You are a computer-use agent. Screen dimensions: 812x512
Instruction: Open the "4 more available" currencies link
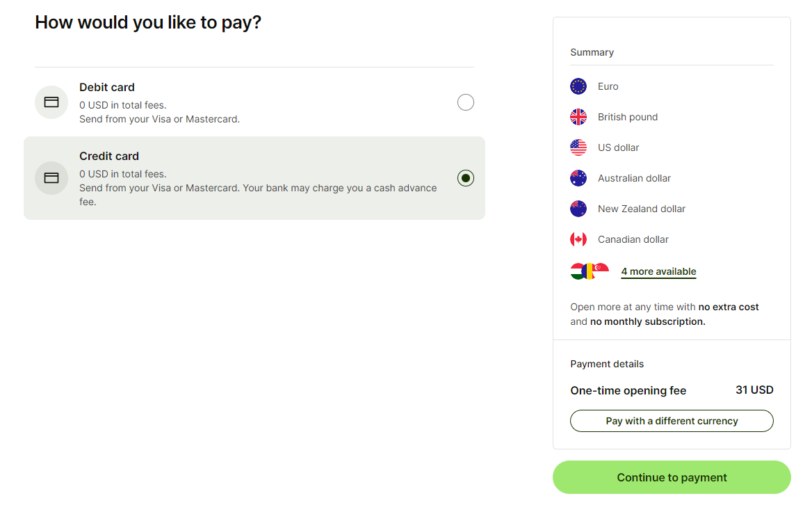coord(658,272)
